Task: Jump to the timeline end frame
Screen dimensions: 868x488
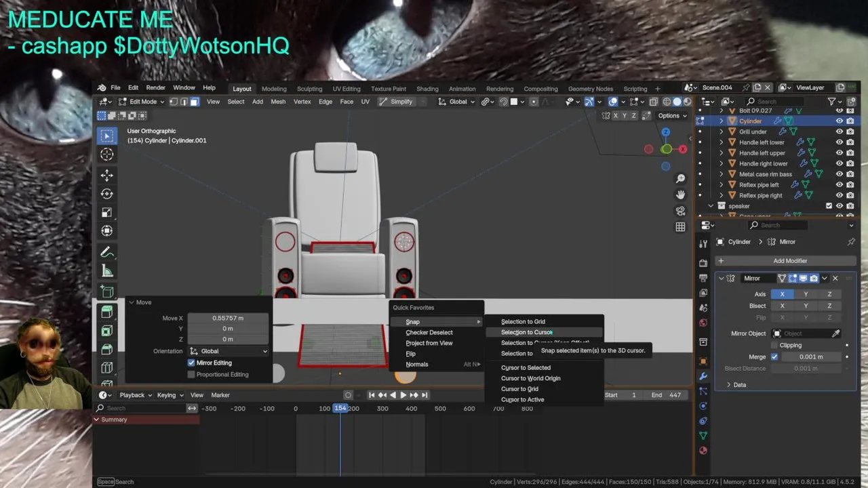Action: coord(425,395)
